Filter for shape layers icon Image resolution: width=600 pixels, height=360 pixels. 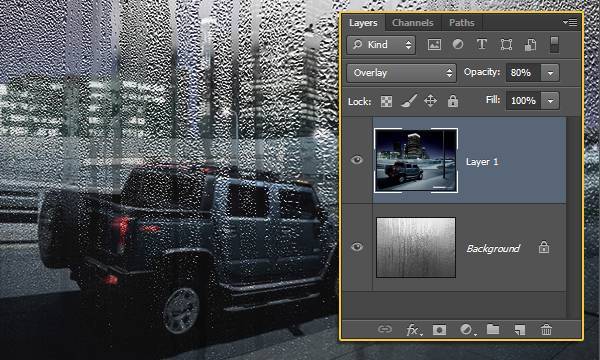[506, 45]
